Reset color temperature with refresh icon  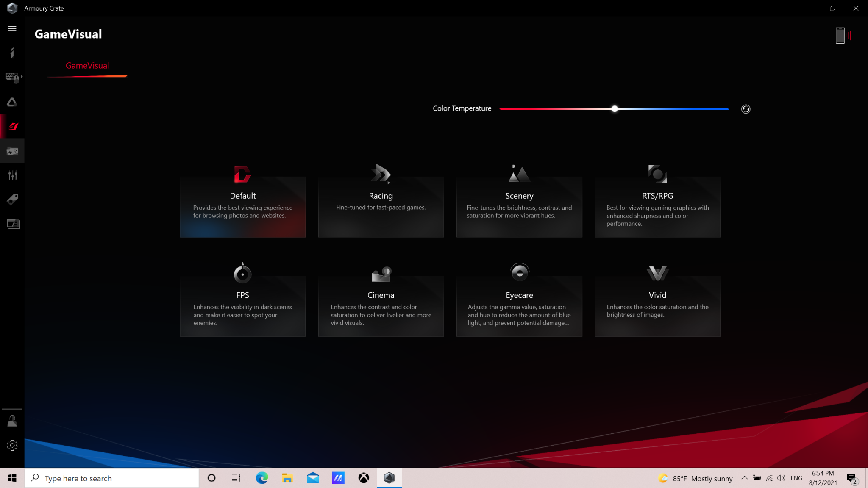[x=746, y=109]
